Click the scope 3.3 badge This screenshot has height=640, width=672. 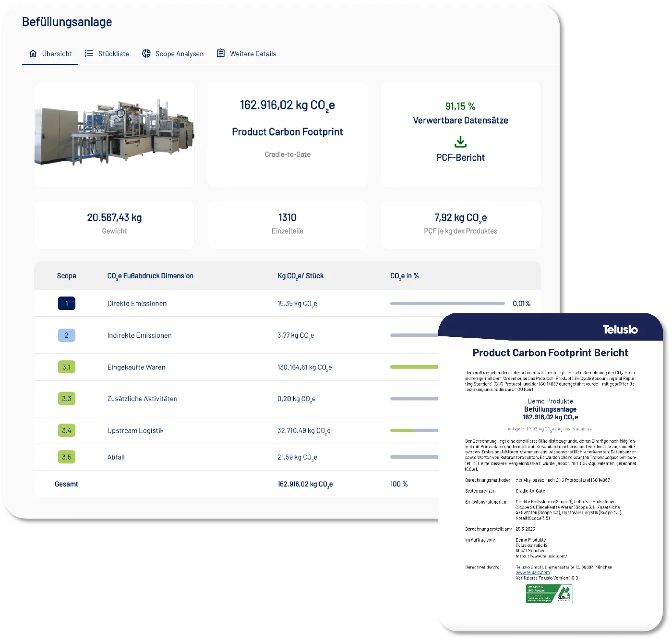click(67, 399)
